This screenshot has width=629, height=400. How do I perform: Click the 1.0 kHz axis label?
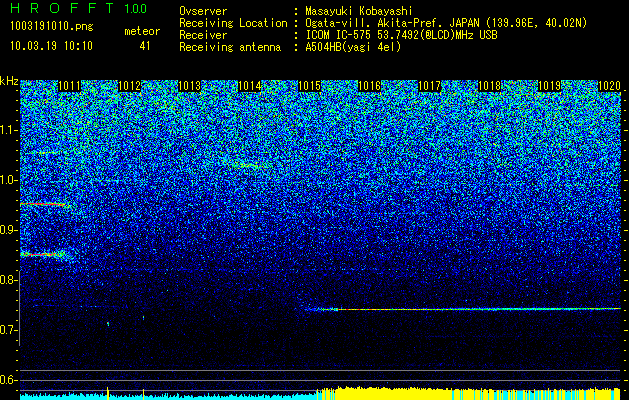(x=8, y=181)
